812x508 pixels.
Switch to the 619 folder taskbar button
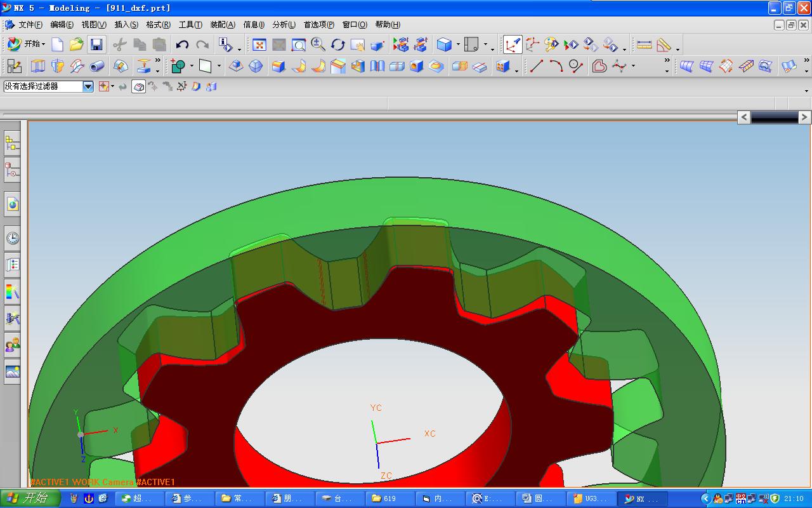pos(392,498)
